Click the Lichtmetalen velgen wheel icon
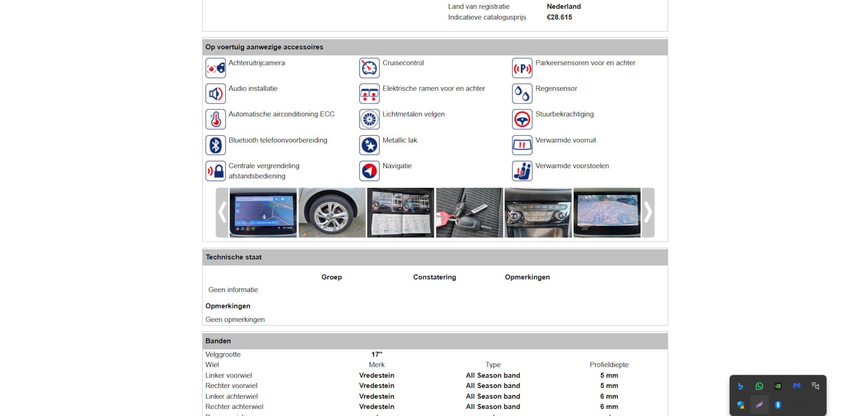Viewport: 868px width, 416px height. 369,119
